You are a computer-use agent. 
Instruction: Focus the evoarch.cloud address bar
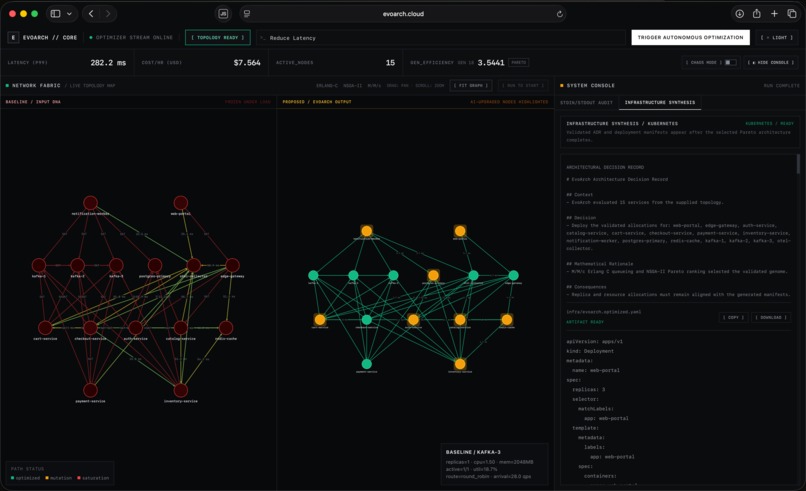click(x=403, y=14)
